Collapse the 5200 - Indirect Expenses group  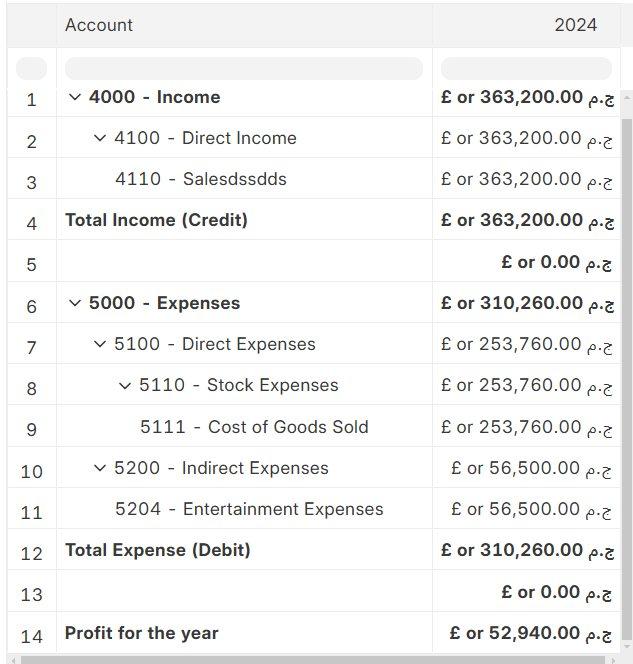(100, 469)
